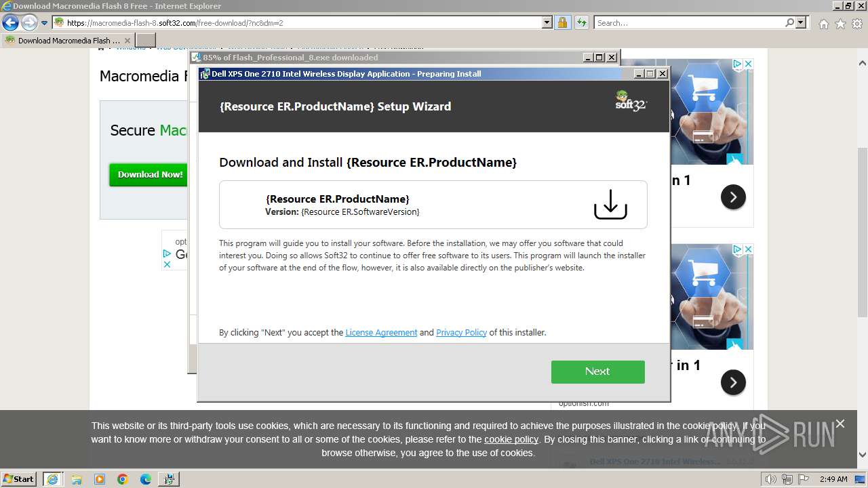Click the setup wizard window title icon
Viewport: 868px width, 488px height.
click(205, 74)
